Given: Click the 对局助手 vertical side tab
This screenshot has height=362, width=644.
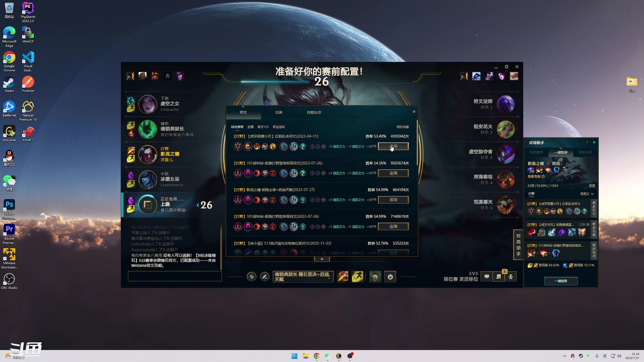Looking at the screenshot, I should click(x=518, y=245).
